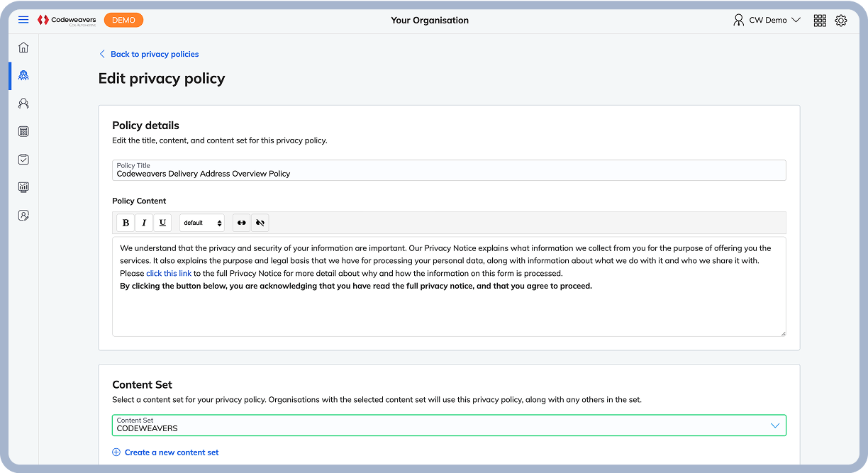868x473 pixels.
Task: Open the default font size dropdown
Action: [x=202, y=223]
